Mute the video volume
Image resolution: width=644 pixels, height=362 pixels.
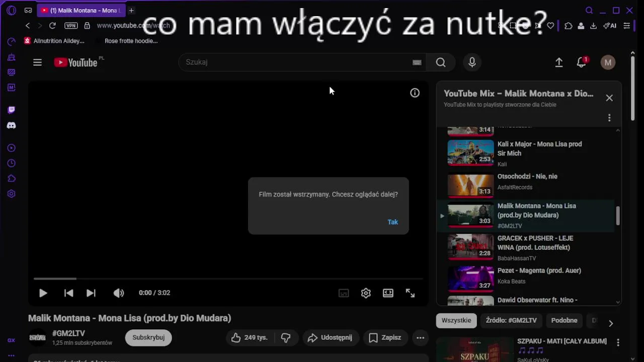coord(119,293)
